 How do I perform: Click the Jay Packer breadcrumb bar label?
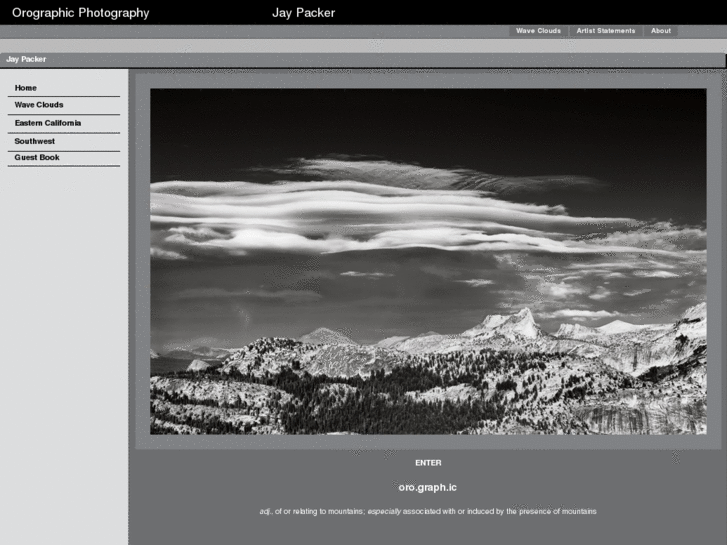pos(26,59)
